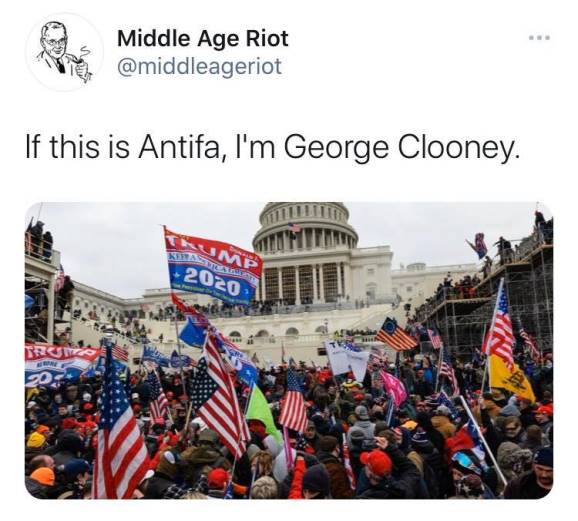This screenshot has width=578, height=521.
Task: Click the words George Clooney in tweet
Action: (x=402, y=146)
